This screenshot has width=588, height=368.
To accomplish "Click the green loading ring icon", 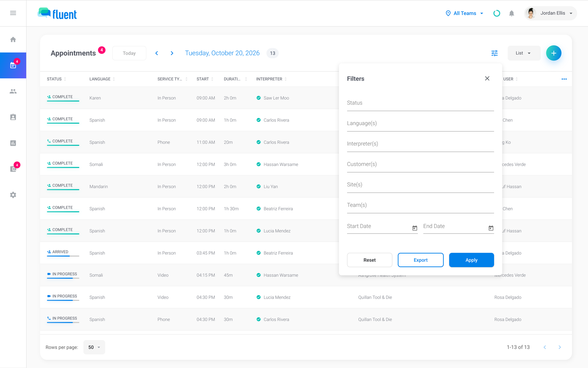I will pos(497,13).
